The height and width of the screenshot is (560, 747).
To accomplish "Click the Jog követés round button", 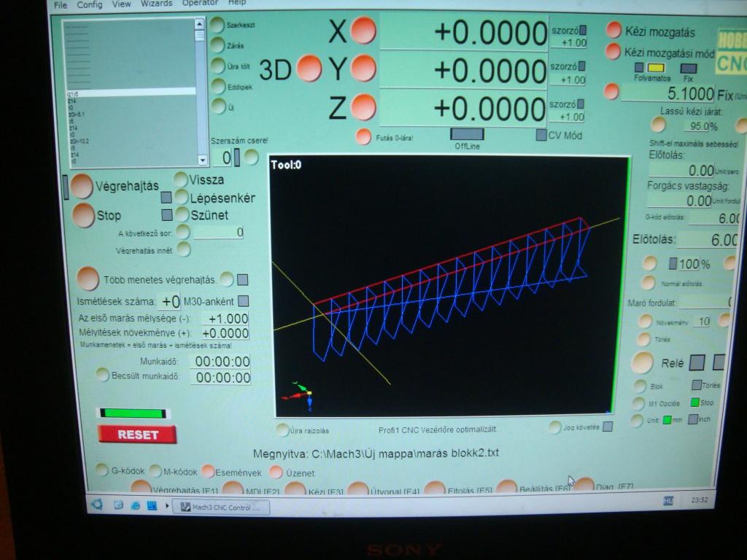I will click(x=554, y=427).
